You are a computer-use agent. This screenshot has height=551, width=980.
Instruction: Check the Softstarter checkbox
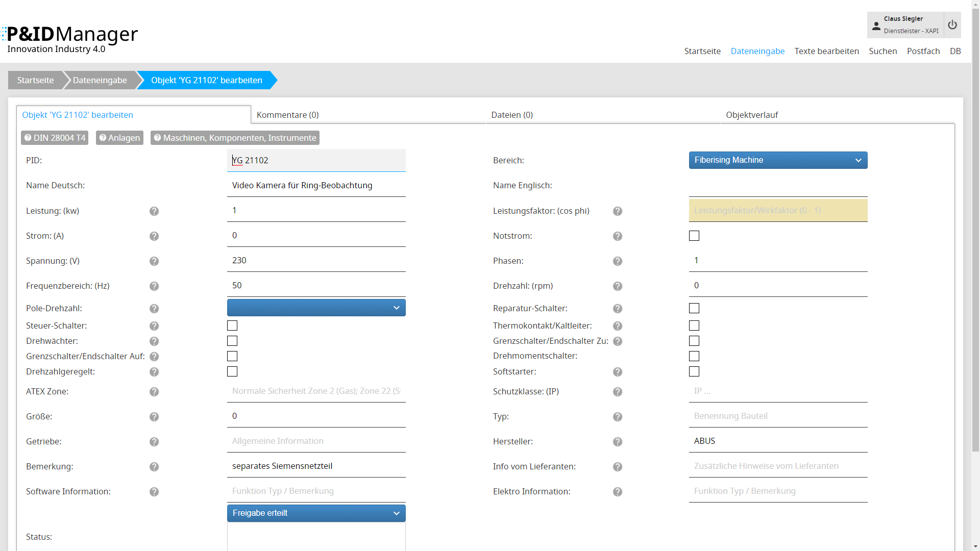coord(694,371)
